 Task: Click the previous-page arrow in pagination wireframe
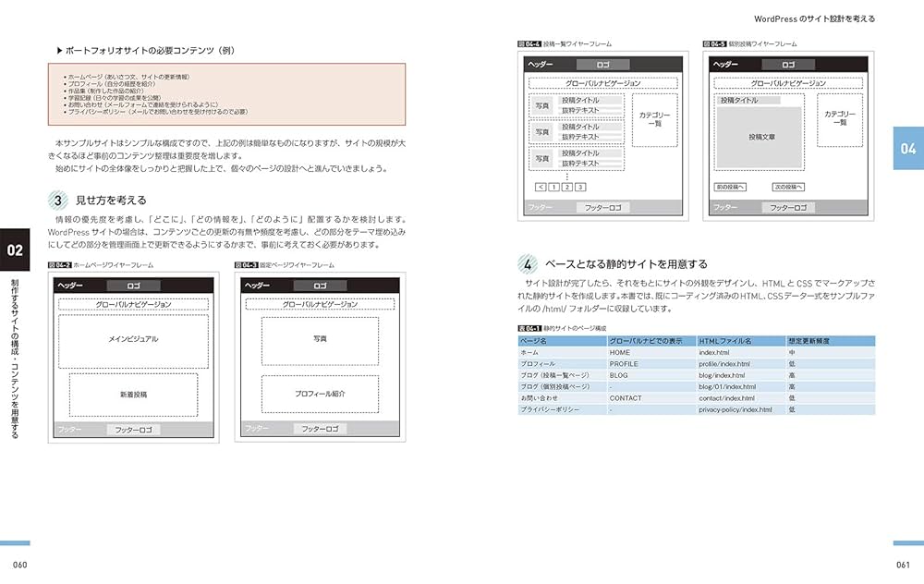pyautogui.click(x=540, y=187)
